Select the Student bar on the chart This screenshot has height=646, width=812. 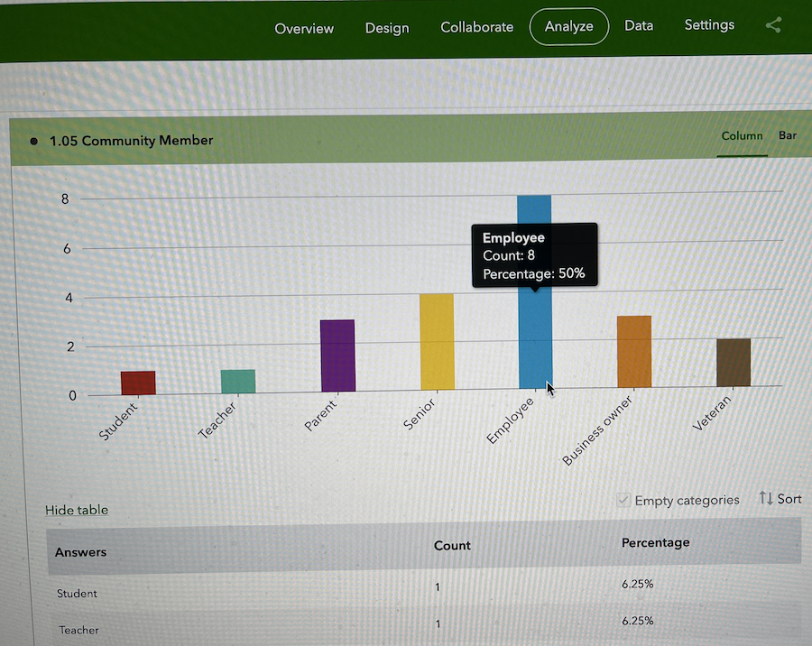tap(138, 382)
